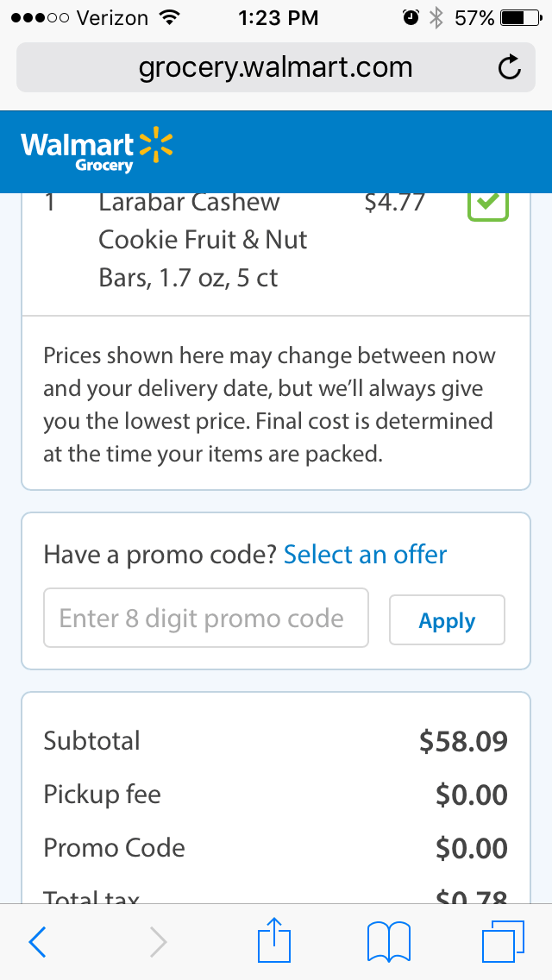
Task: Tap the Safari forward arrow
Action: (159, 942)
